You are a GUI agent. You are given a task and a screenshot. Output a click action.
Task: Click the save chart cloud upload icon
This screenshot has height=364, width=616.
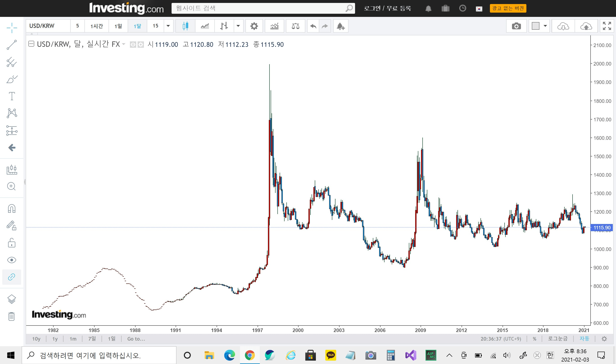(586, 26)
